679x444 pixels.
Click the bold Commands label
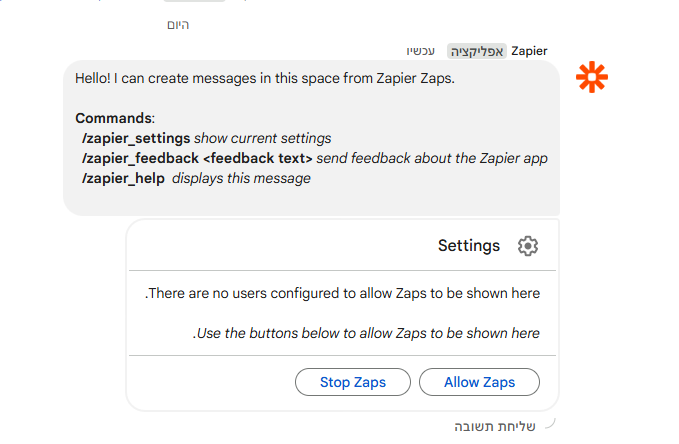(113, 118)
